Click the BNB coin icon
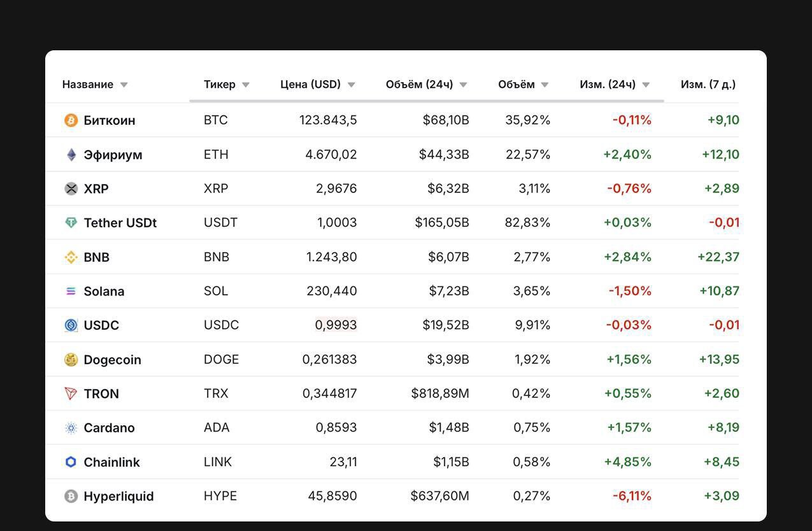This screenshot has height=531, width=812. pos(71,257)
